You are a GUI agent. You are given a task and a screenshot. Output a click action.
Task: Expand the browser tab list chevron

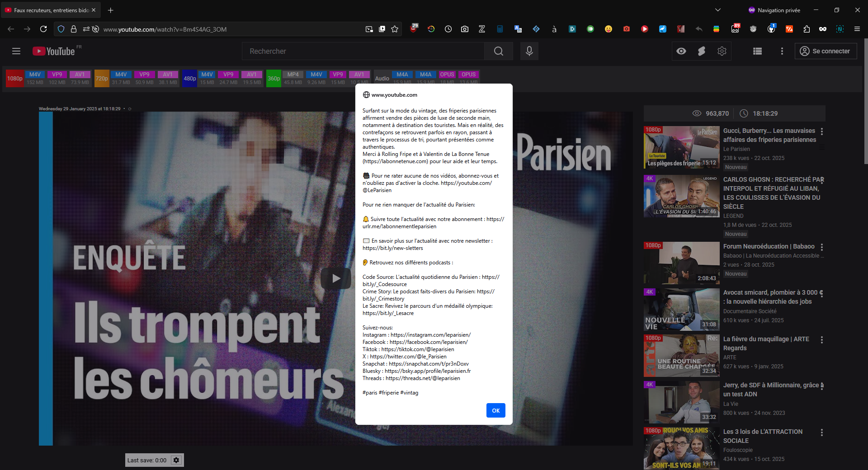(x=717, y=10)
